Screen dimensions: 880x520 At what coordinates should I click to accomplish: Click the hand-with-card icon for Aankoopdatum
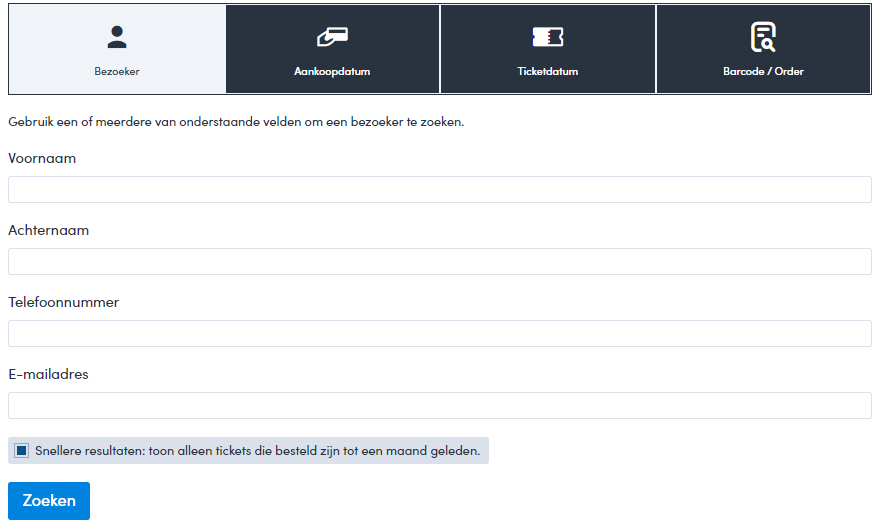click(x=332, y=37)
